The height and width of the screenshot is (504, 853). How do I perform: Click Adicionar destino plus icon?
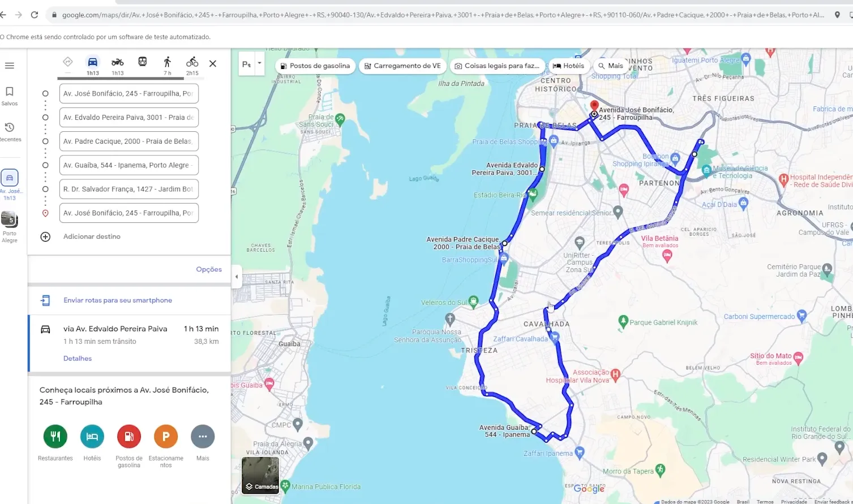(45, 236)
